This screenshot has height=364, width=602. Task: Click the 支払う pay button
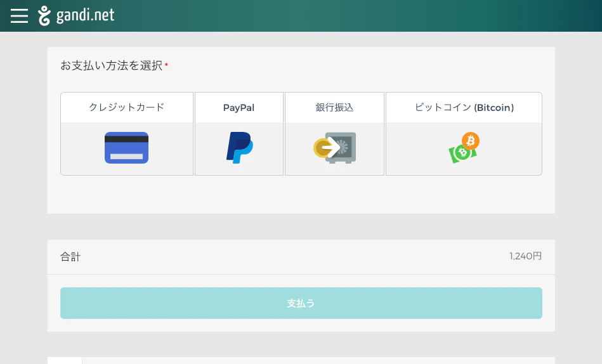[x=301, y=303]
